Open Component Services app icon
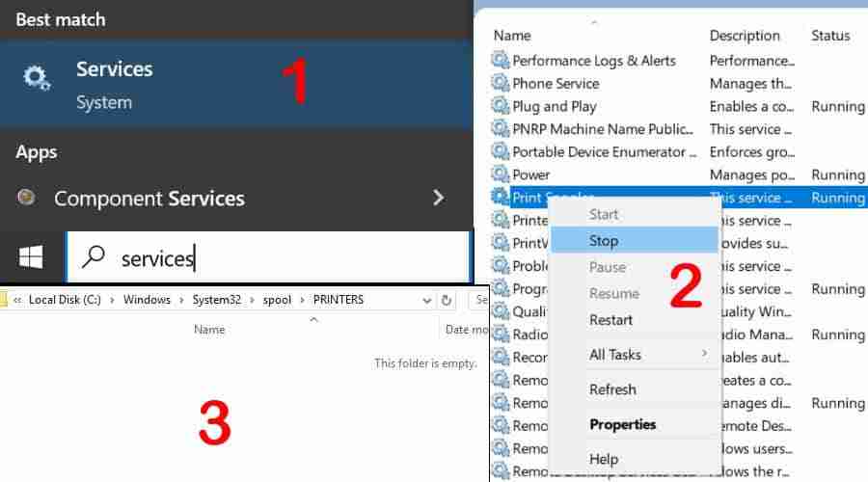The image size is (868, 482). 26,197
